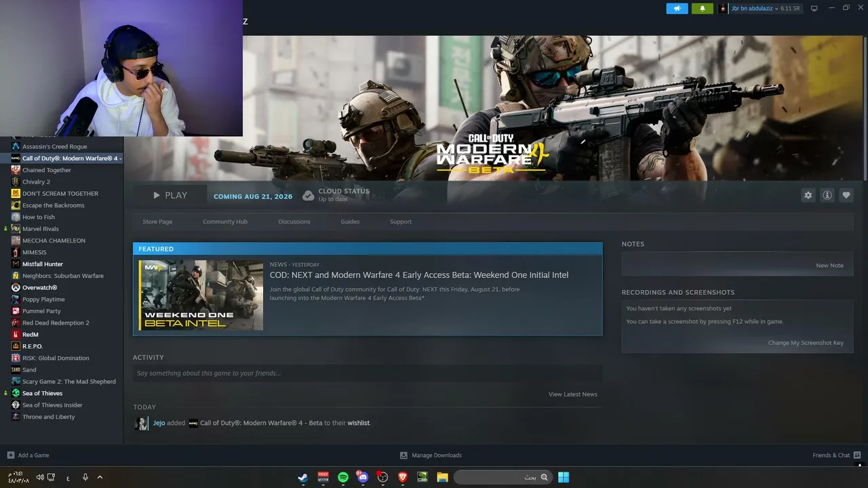The image size is (868, 488).
Task: Click the Steam icon in the Windows taskbar
Action: coord(303,477)
